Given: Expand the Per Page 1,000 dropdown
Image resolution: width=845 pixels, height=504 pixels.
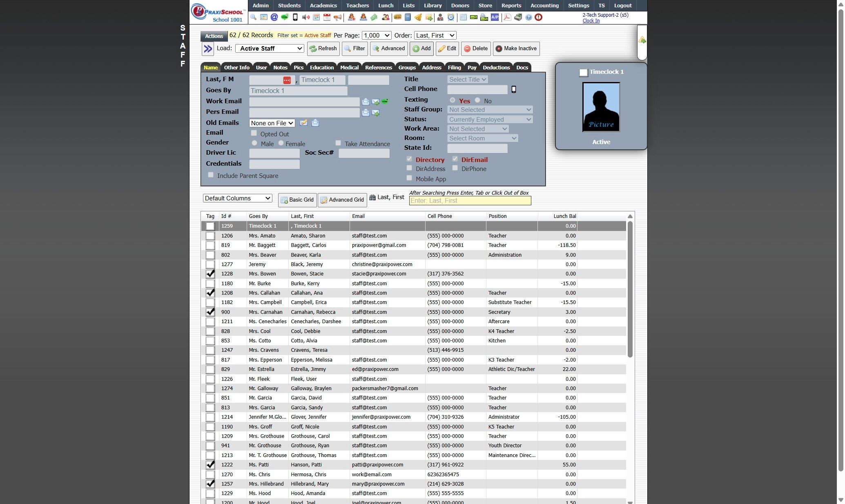Looking at the screenshot, I should tap(376, 36).
